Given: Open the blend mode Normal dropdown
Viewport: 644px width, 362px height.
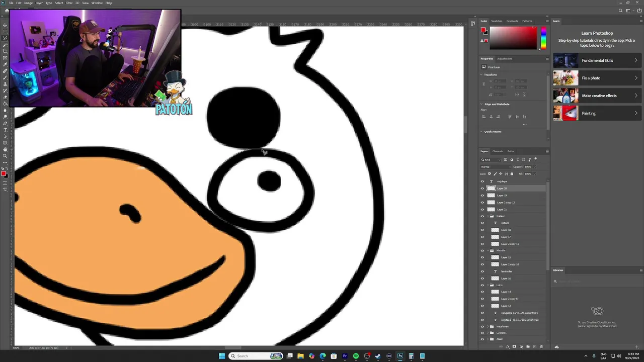Looking at the screenshot, I should tap(496, 167).
